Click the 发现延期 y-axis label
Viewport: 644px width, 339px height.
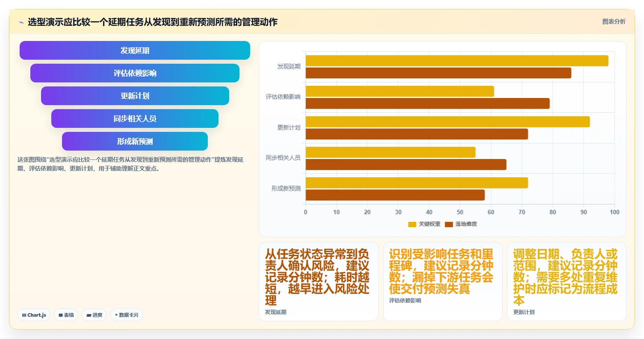click(x=289, y=66)
